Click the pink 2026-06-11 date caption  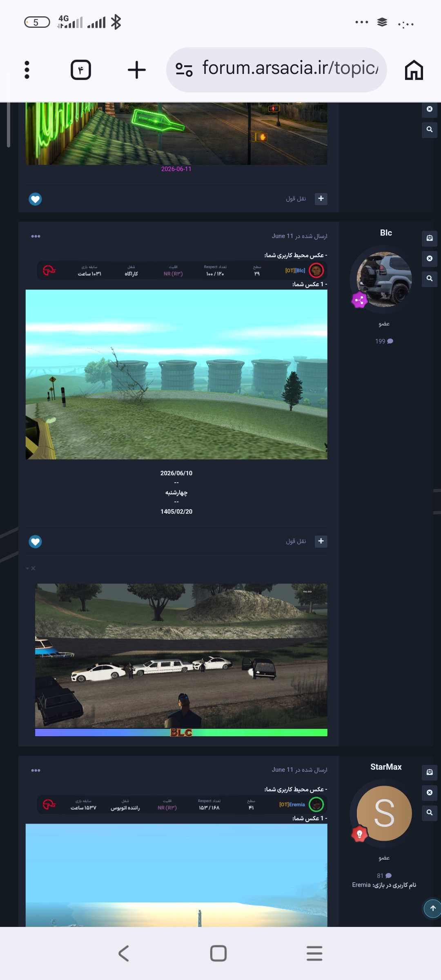click(176, 169)
